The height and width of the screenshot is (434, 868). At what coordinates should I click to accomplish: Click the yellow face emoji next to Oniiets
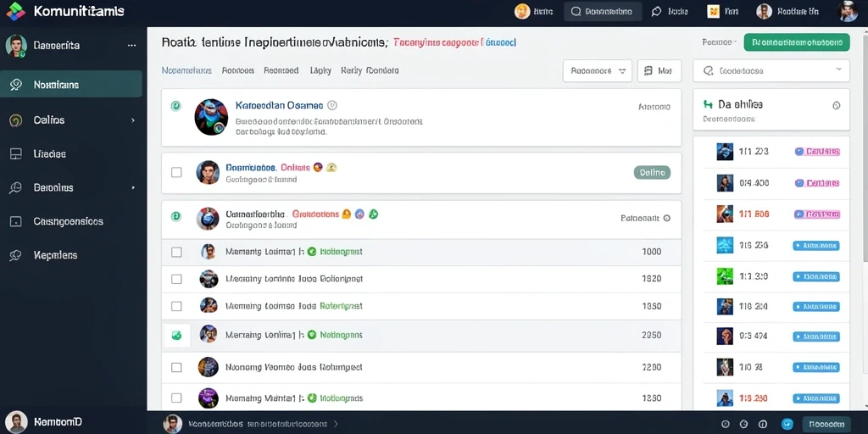click(x=331, y=167)
